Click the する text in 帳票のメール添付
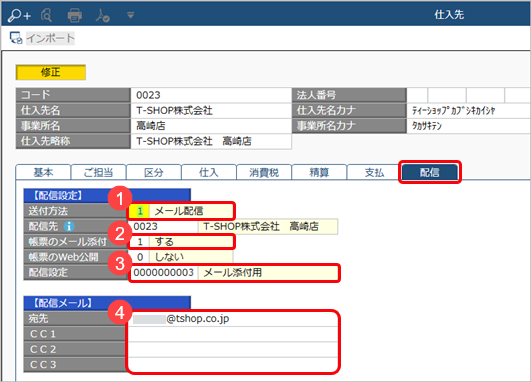This screenshot has height=382, width=531. click(164, 241)
